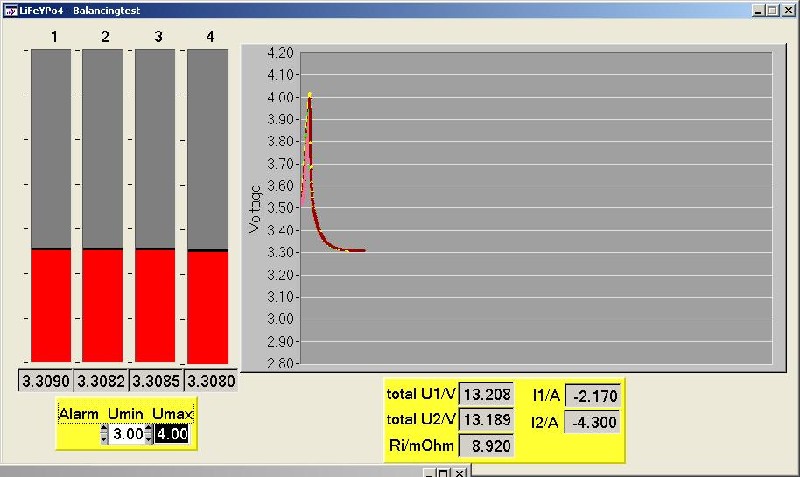The width and height of the screenshot is (800, 477).
Task: Click the LiFeYPo4 app icon in title bar
Action: click(x=9, y=9)
